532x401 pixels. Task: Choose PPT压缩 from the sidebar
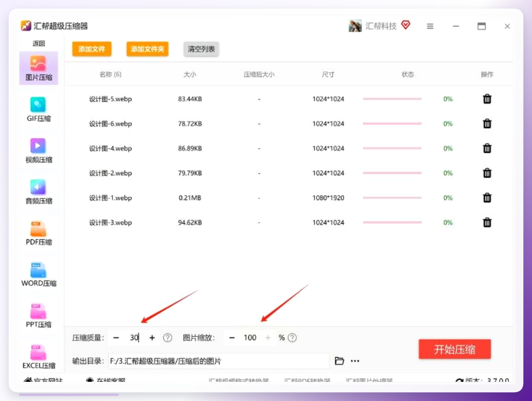38,315
